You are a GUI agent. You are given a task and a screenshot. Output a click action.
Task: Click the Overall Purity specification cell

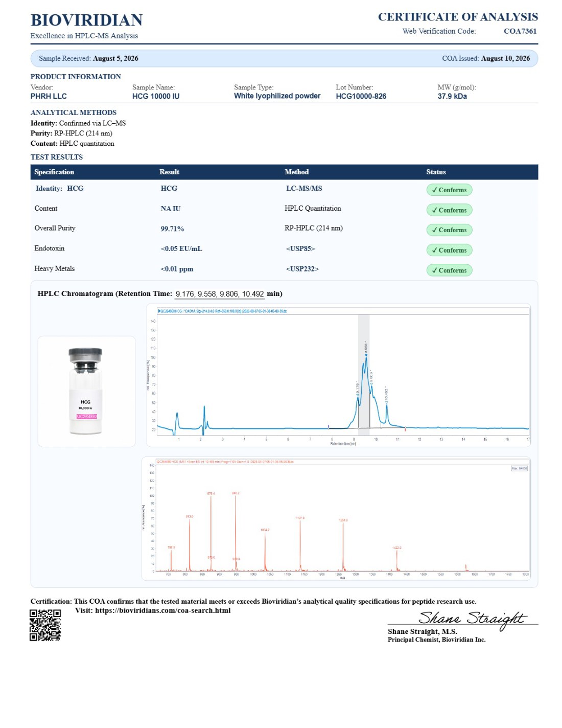55,229
